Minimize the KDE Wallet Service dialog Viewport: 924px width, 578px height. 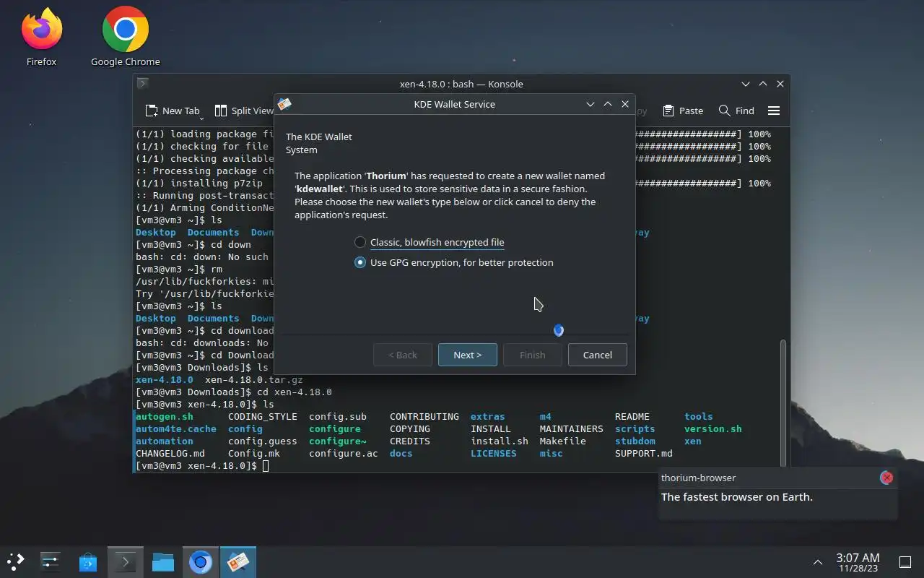tap(590, 104)
